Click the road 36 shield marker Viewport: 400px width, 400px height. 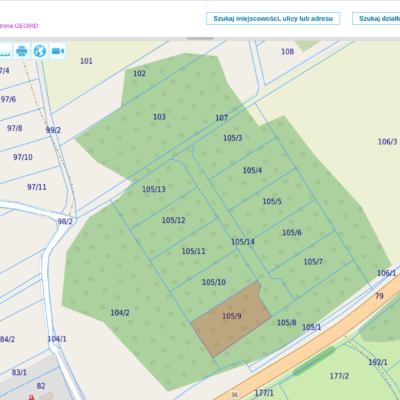pyautogui.click(x=234, y=395)
